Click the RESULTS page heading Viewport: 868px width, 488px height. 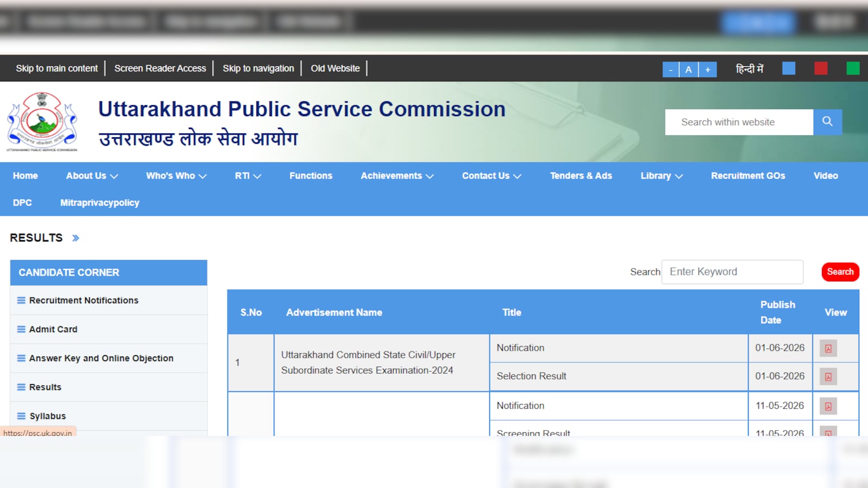point(36,238)
